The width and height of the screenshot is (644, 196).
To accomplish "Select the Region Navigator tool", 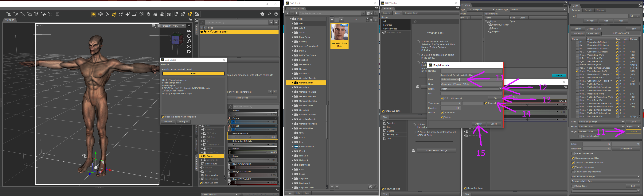I will pos(162,14).
